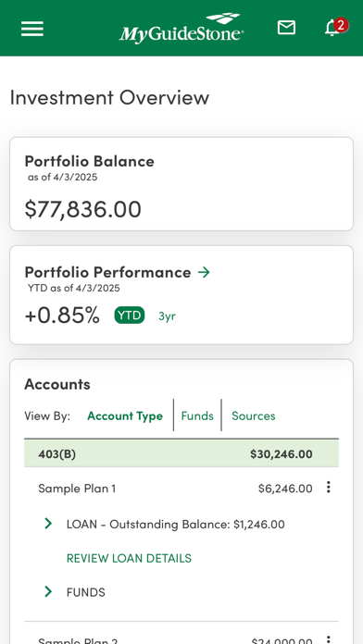Click the Sample Plan 1 row
This screenshot has width=363, height=644.
pos(181,488)
